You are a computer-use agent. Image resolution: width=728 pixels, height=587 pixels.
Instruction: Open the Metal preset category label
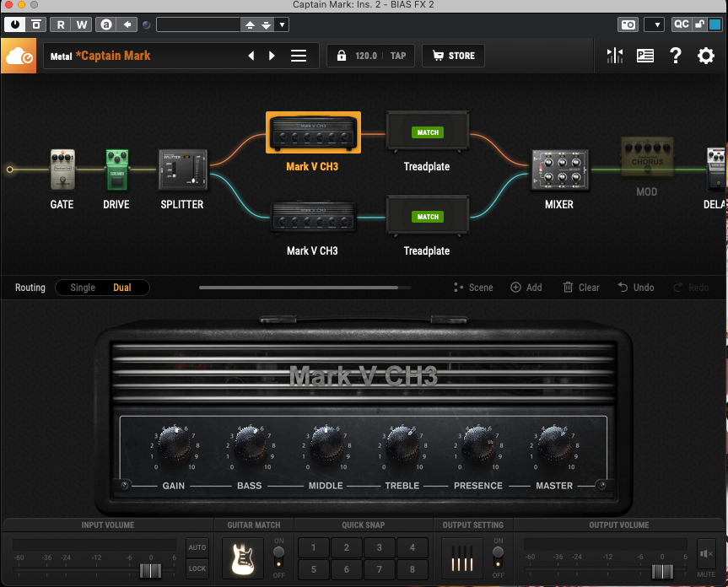pos(61,57)
